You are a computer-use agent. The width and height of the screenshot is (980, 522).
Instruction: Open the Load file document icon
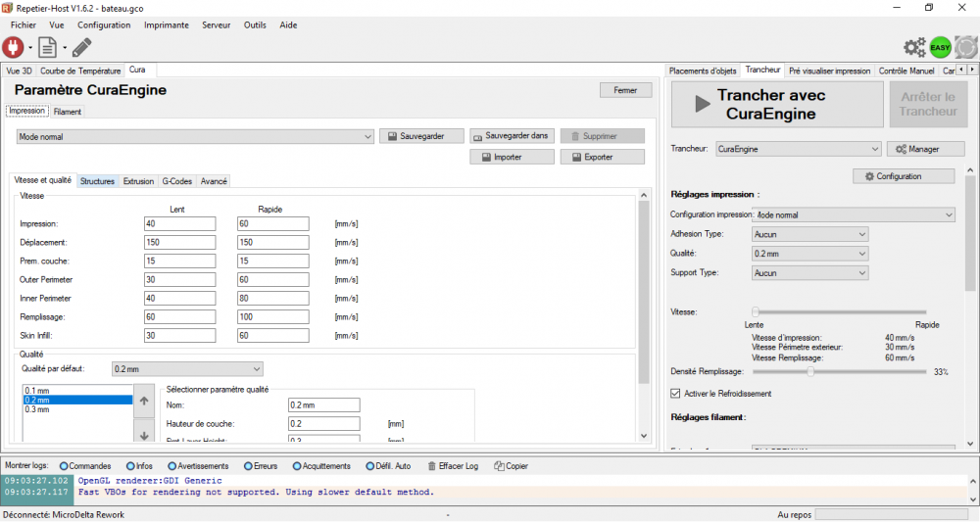click(x=47, y=47)
